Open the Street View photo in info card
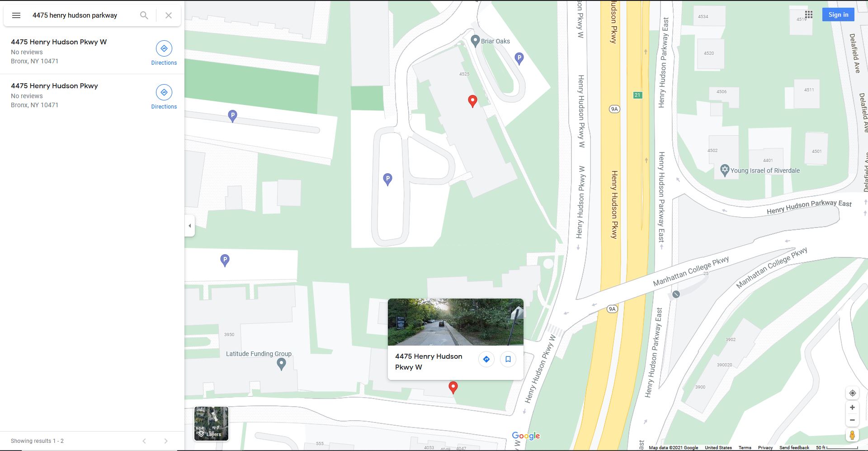 [456, 322]
